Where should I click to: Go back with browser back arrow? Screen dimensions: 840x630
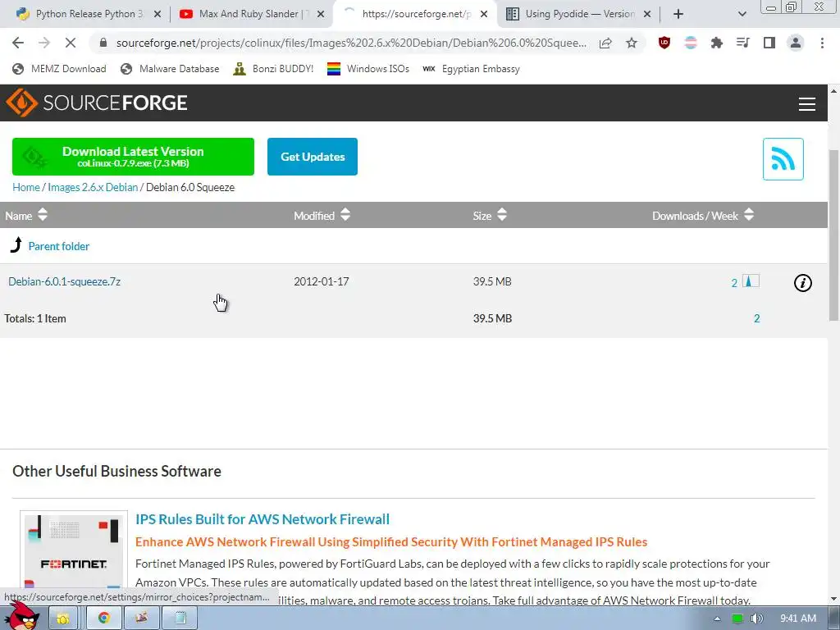tap(18, 43)
